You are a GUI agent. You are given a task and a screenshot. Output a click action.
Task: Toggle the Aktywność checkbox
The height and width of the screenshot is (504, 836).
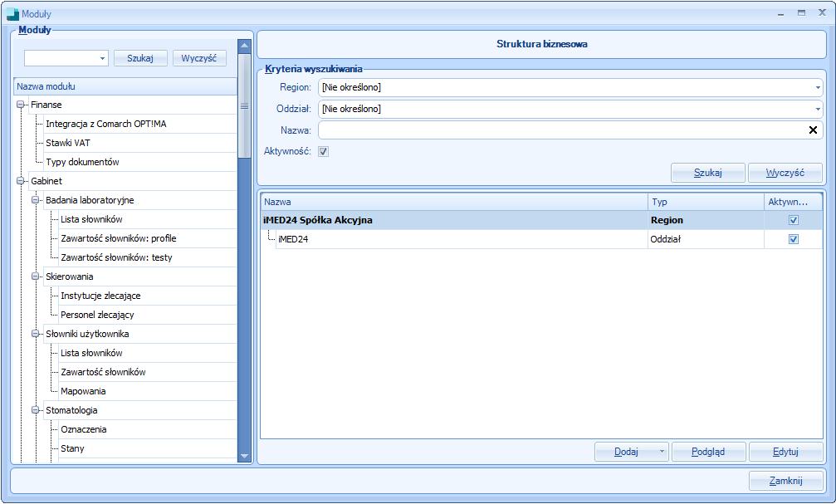(x=323, y=151)
